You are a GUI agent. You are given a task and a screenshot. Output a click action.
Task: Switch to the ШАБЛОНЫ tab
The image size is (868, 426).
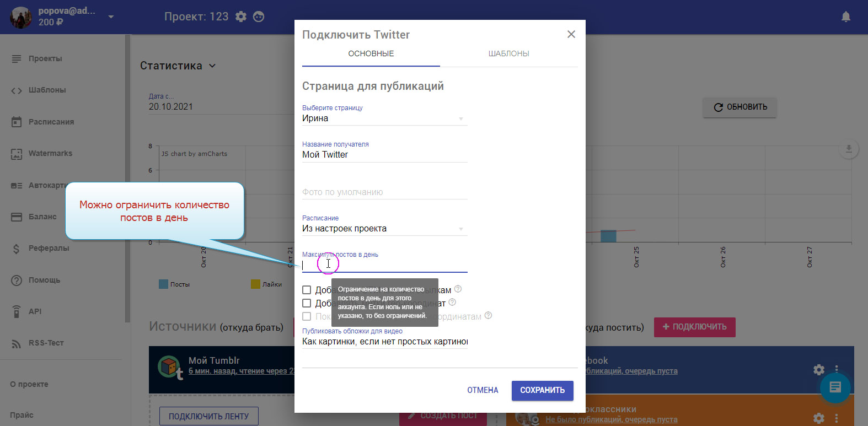click(508, 53)
